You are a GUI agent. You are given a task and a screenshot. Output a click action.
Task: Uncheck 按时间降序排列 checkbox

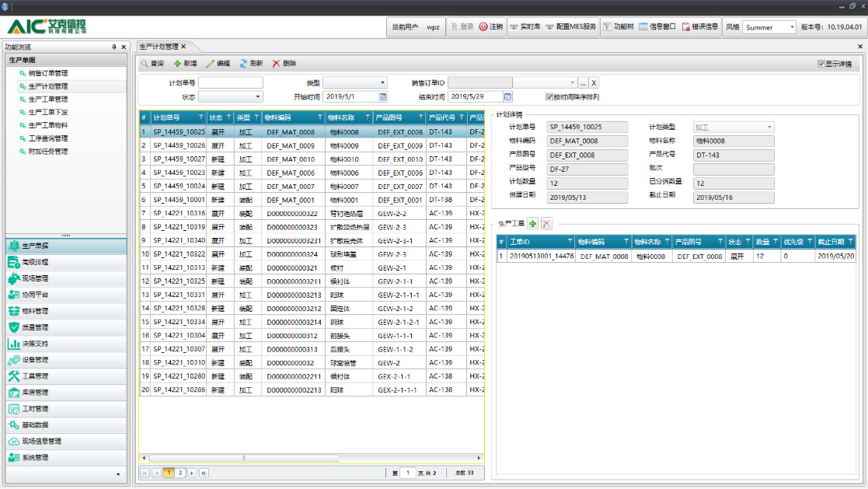click(x=549, y=97)
